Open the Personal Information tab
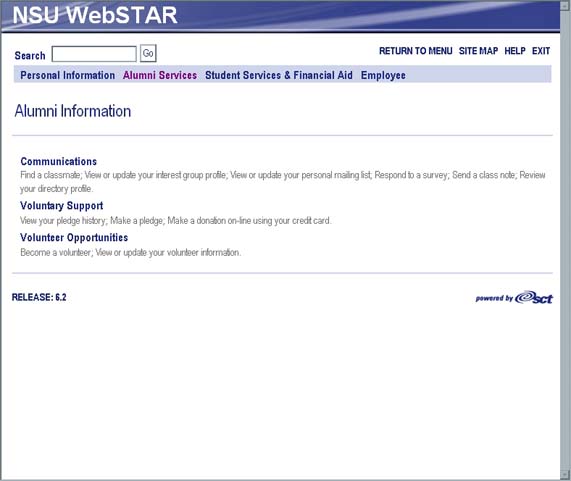The width and height of the screenshot is (571, 481). (67, 75)
